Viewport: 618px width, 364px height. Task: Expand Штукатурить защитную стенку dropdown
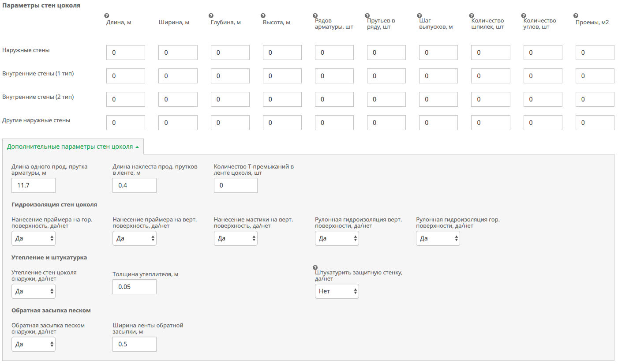pos(337,291)
